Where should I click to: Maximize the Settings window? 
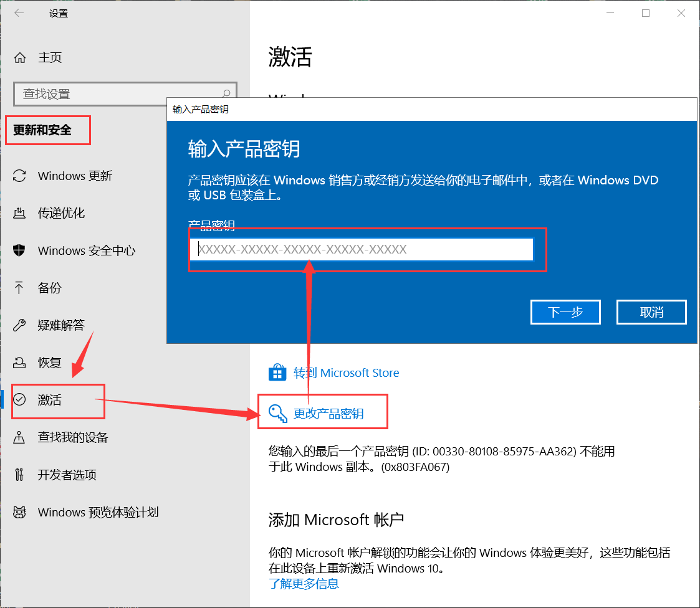(x=646, y=13)
